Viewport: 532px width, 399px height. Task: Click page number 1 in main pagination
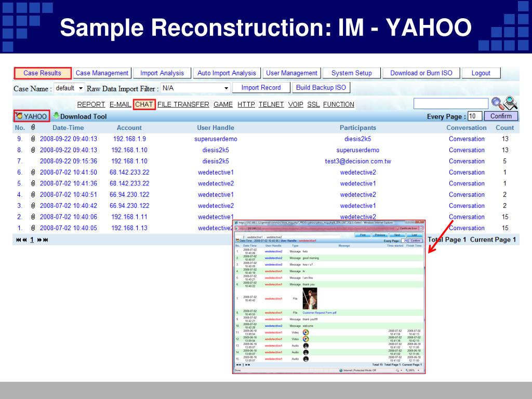click(32, 240)
